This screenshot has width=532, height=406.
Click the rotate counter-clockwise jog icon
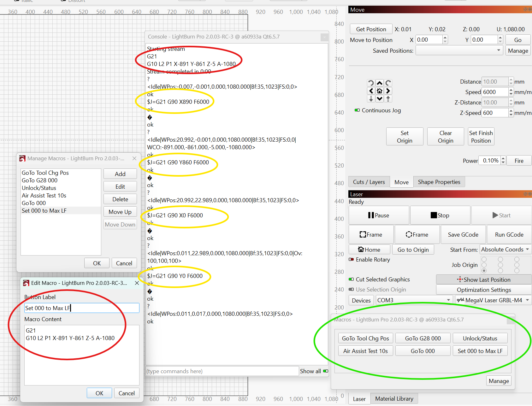(x=371, y=83)
